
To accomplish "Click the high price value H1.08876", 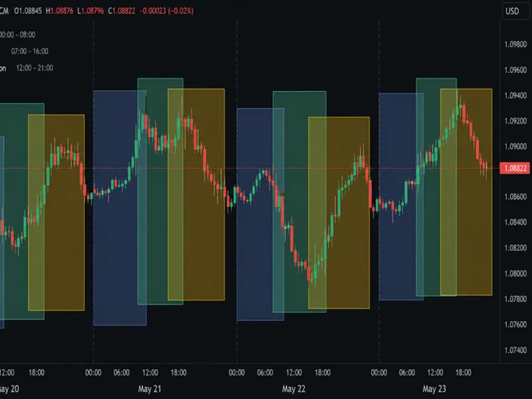I will coord(59,11).
